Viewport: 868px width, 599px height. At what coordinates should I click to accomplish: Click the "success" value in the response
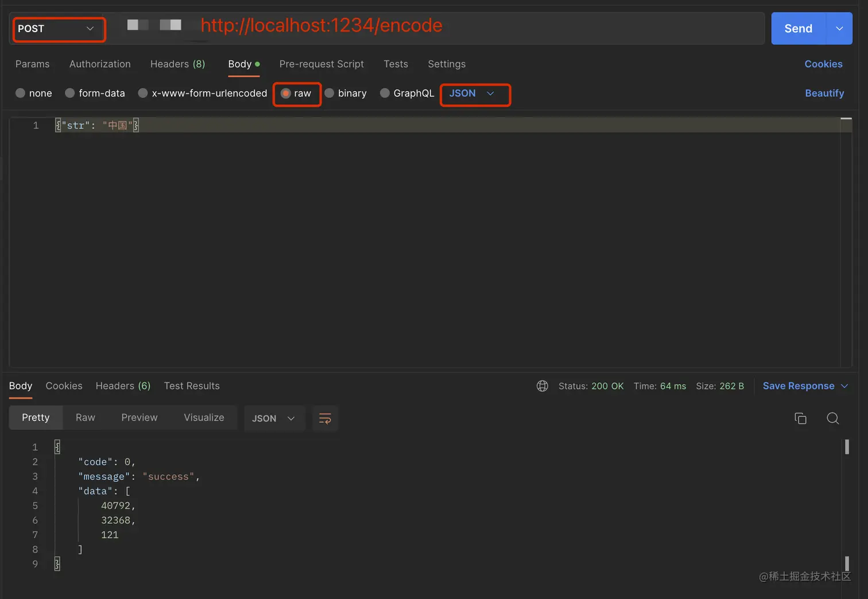(x=168, y=477)
